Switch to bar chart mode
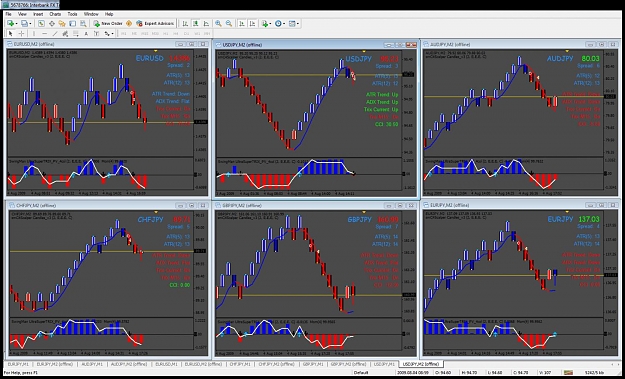The image size is (625, 379). 185,24
